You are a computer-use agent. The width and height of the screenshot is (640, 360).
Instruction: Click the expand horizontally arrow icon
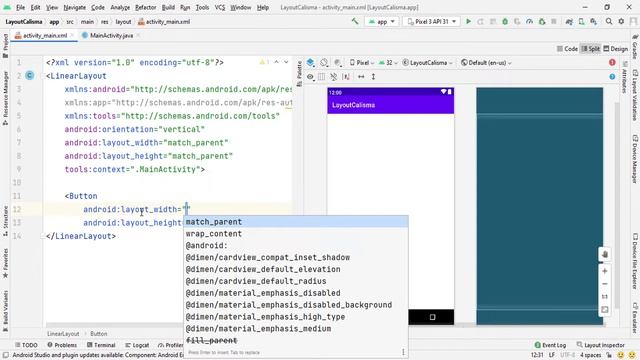click(x=361, y=77)
